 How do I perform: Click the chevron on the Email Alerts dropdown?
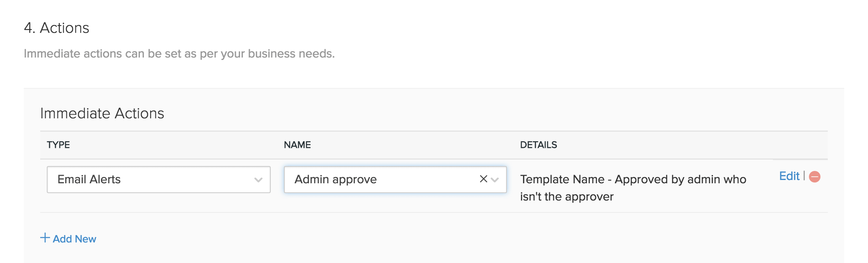point(258,179)
